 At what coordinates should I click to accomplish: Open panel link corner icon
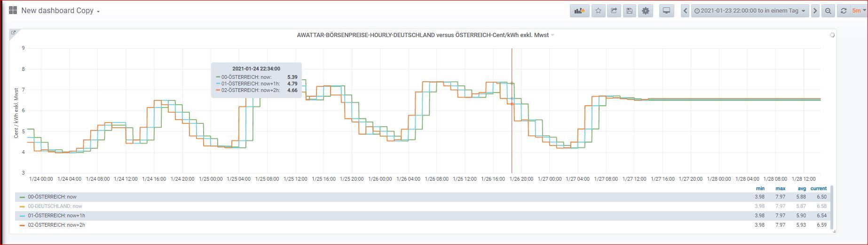[x=13, y=32]
